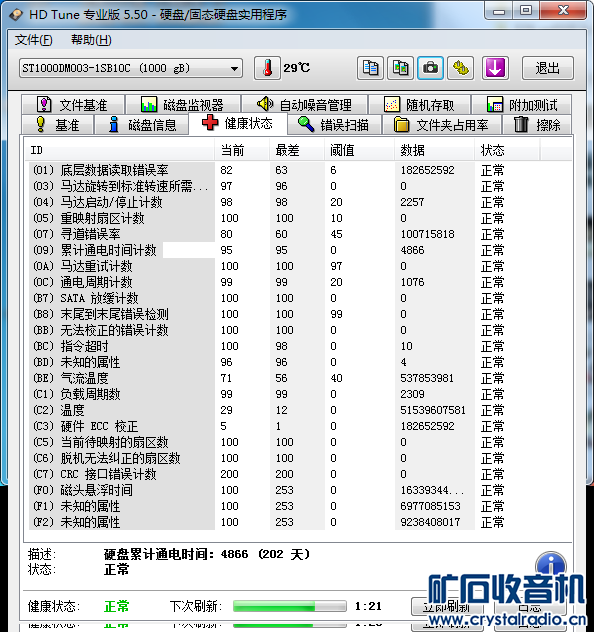Open the ST1000DM003 drive selection dropdown
The image size is (594, 632).
pos(131,68)
